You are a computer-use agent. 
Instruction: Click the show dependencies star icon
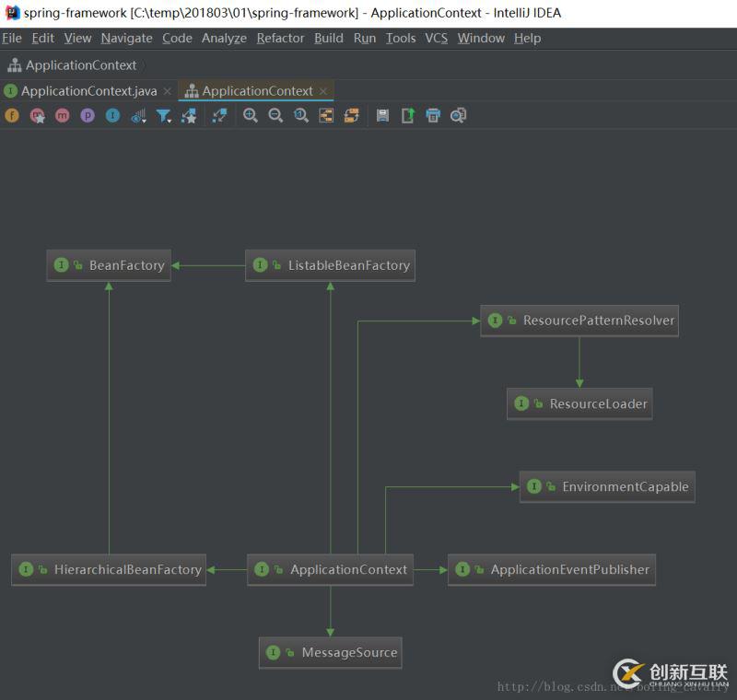coord(189,115)
